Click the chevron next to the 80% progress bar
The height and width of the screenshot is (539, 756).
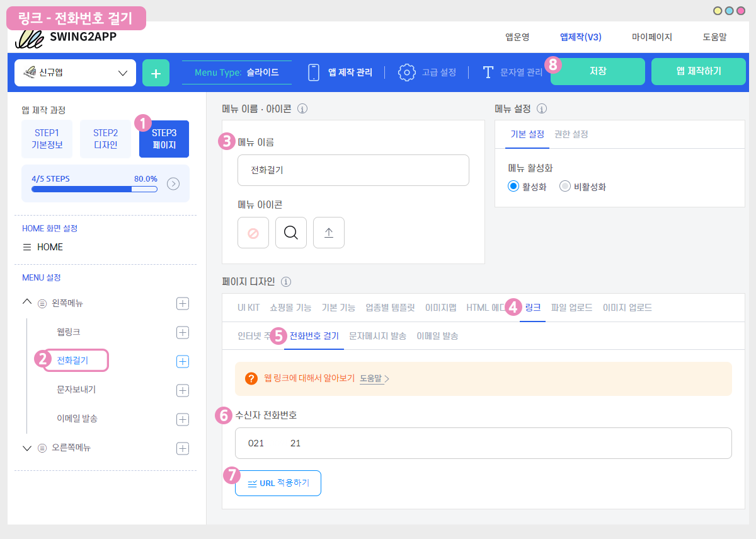click(173, 185)
